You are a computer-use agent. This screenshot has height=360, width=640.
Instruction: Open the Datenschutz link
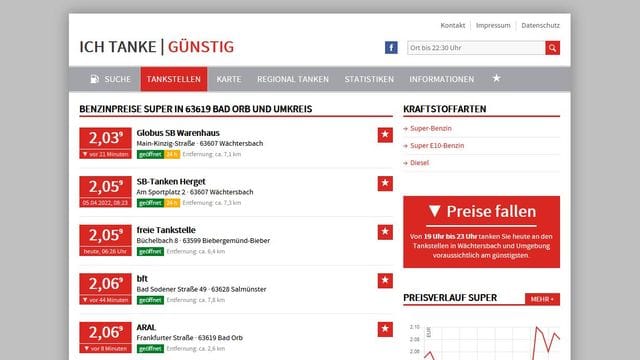pyautogui.click(x=540, y=25)
